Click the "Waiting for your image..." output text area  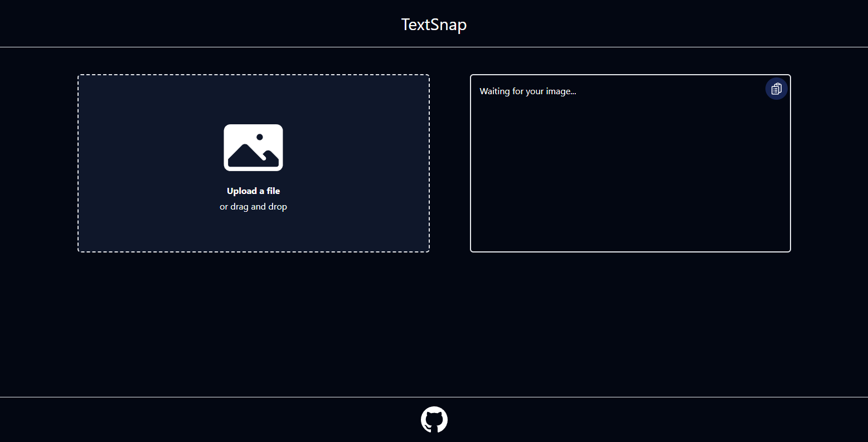[x=631, y=163]
